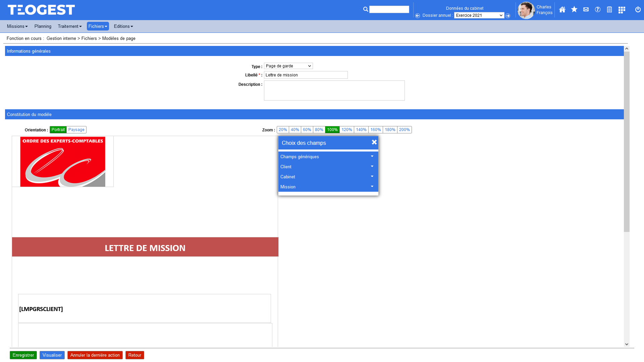Click the Description text area
This screenshot has width=644, height=362.
334,90
